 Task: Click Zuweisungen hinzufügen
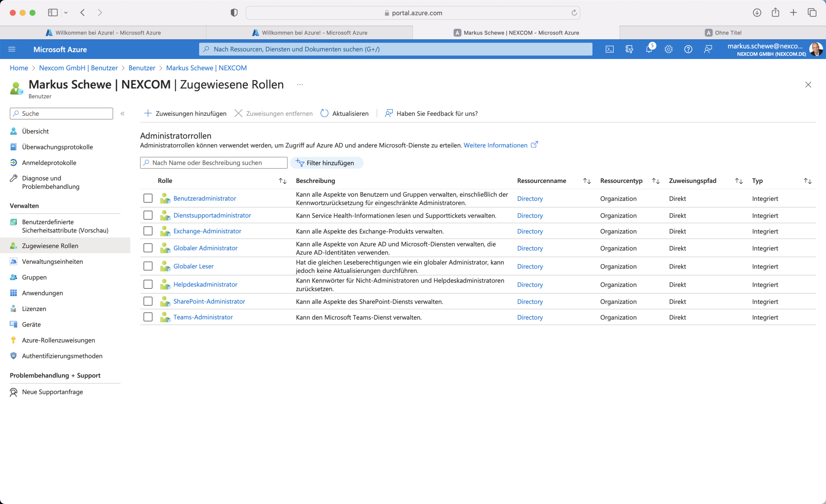[185, 114]
